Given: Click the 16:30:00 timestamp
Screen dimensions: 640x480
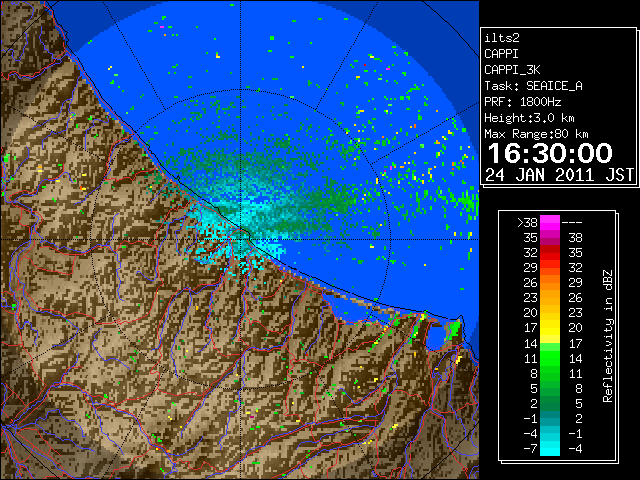Looking at the screenshot, I should [x=550, y=153].
